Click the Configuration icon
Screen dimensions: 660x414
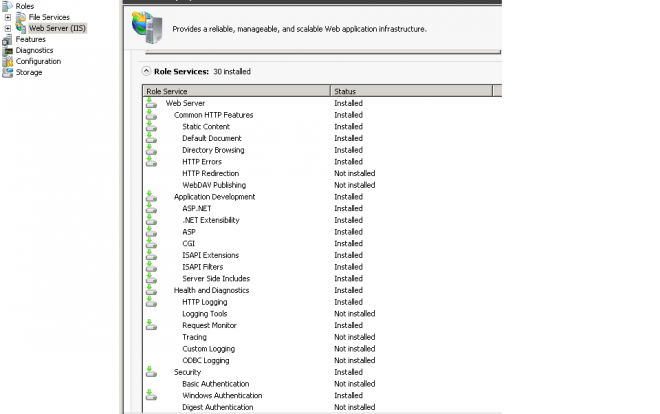click(x=7, y=61)
